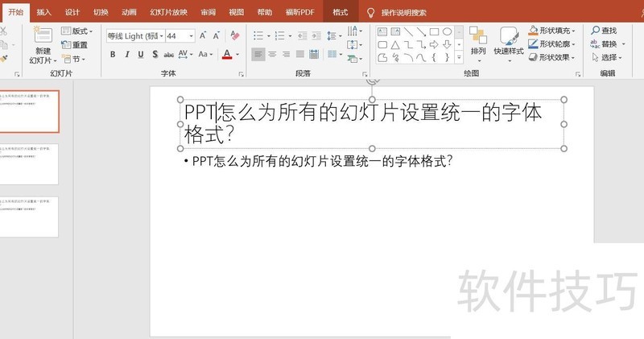The width and height of the screenshot is (644, 339).
Task: Select the oval shape in shapes gallery
Action: click(447, 32)
